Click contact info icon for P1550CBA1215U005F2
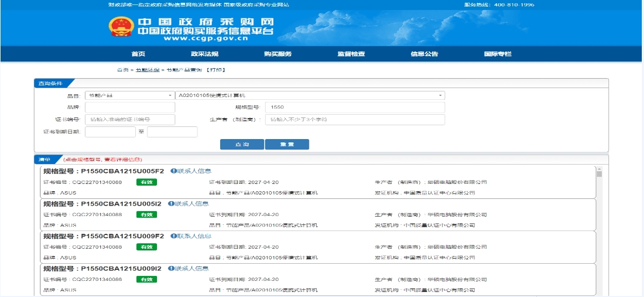Viewport: 644px width, 297px height. (x=173, y=171)
